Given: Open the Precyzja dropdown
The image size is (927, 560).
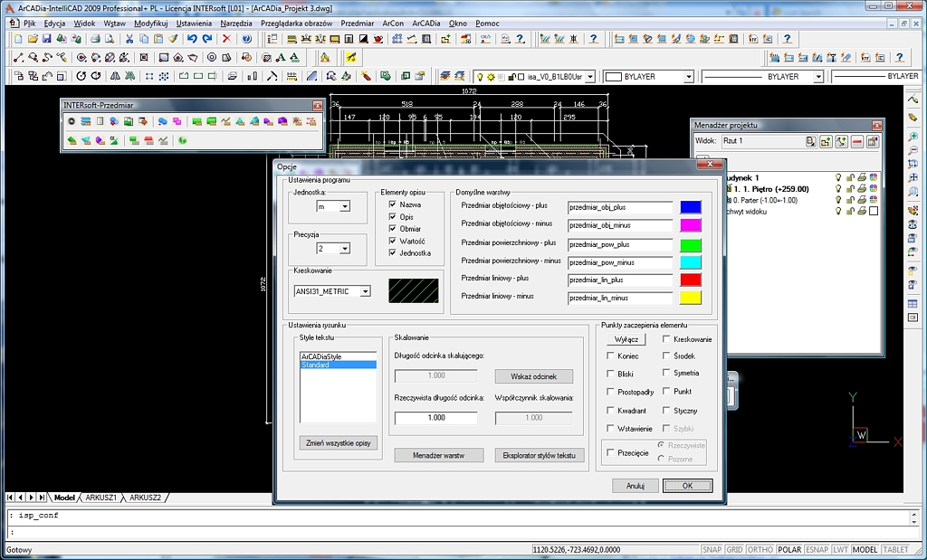Looking at the screenshot, I should point(345,249).
